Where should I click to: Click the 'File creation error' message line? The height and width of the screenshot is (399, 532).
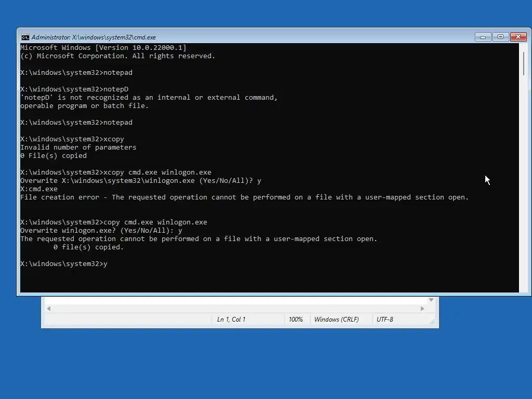click(244, 197)
